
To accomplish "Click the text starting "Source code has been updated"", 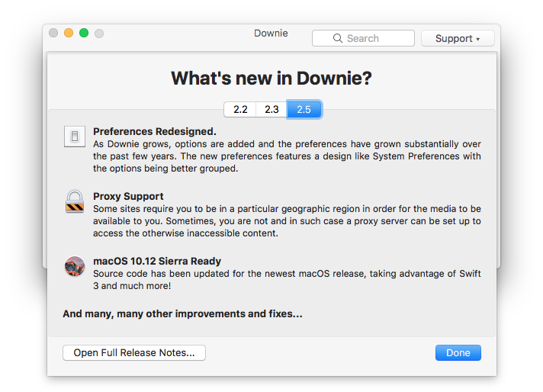I will point(287,279).
